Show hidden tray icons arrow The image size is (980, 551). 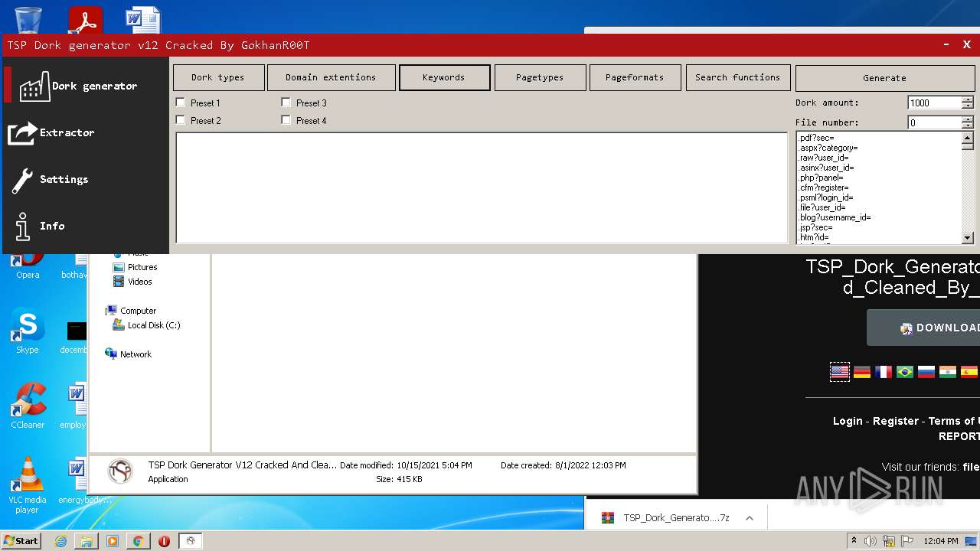(854, 541)
